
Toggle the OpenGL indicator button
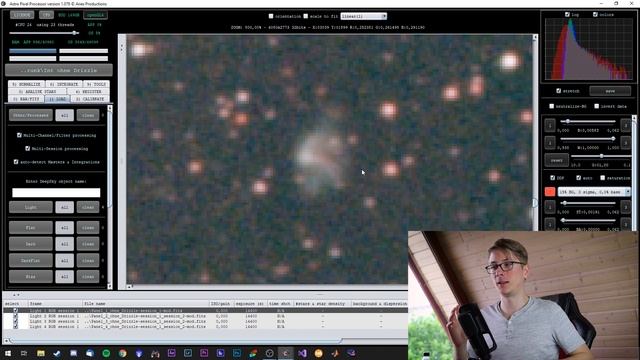click(x=96, y=15)
